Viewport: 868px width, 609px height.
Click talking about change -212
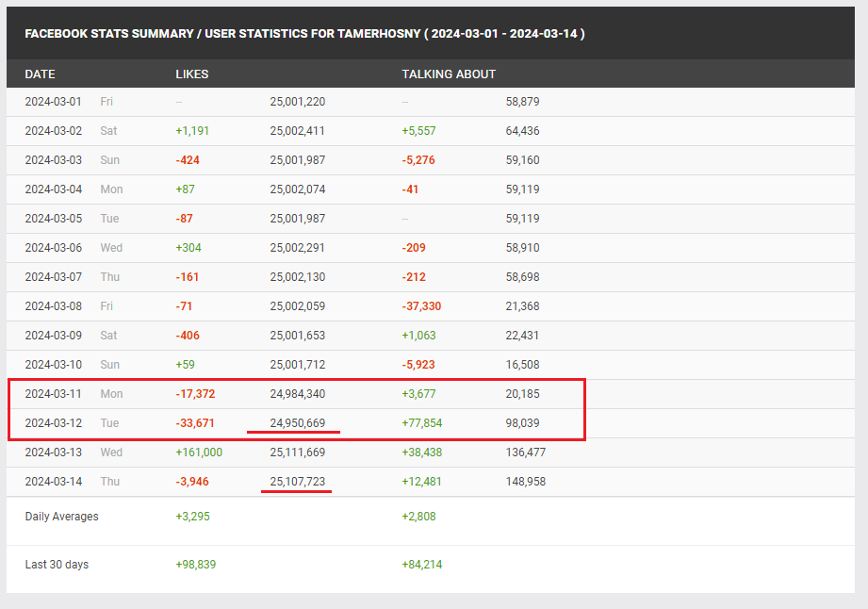[414, 277]
